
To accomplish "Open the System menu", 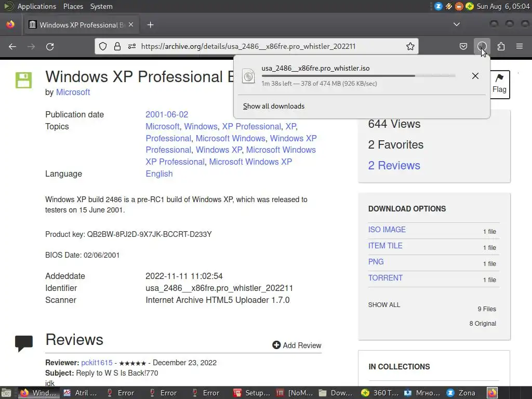I will tap(101, 6).
